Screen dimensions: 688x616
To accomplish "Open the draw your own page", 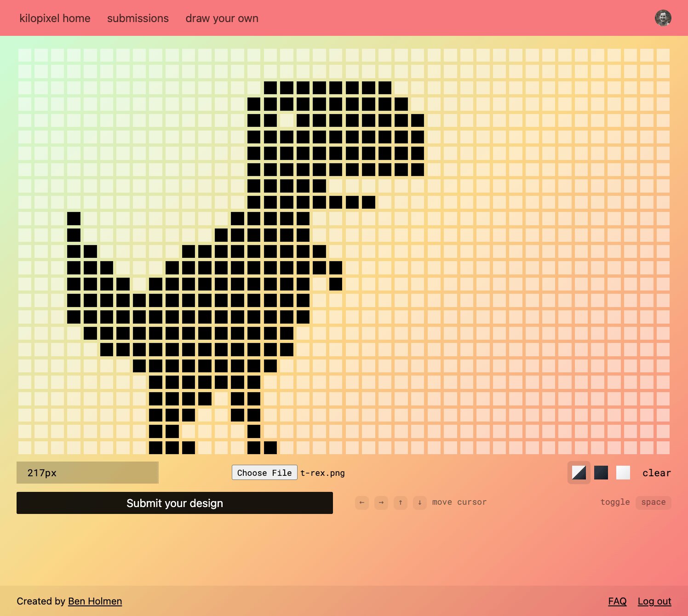I will [222, 18].
